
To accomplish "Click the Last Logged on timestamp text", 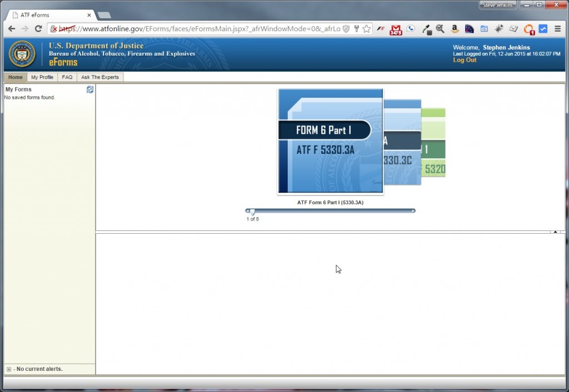I will point(507,54).
